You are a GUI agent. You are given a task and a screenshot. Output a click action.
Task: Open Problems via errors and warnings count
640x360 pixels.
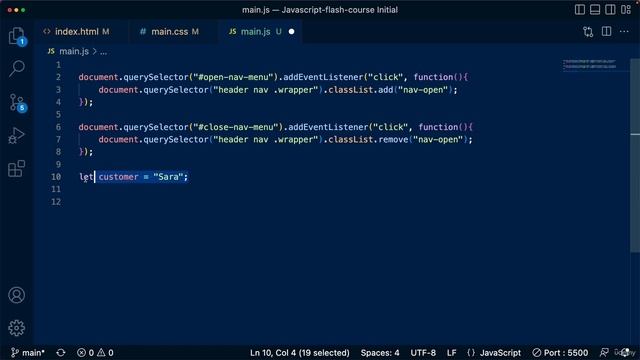(x=96, y=353)
